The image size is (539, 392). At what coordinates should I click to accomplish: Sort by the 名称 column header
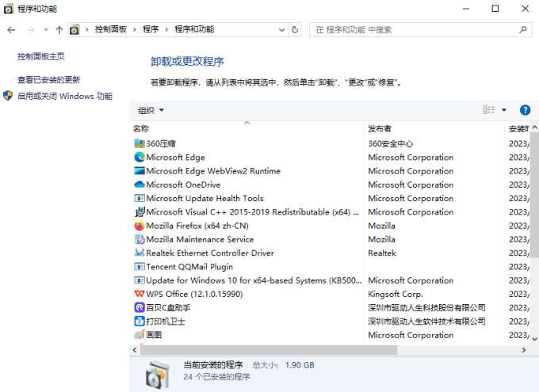[247, 128]
